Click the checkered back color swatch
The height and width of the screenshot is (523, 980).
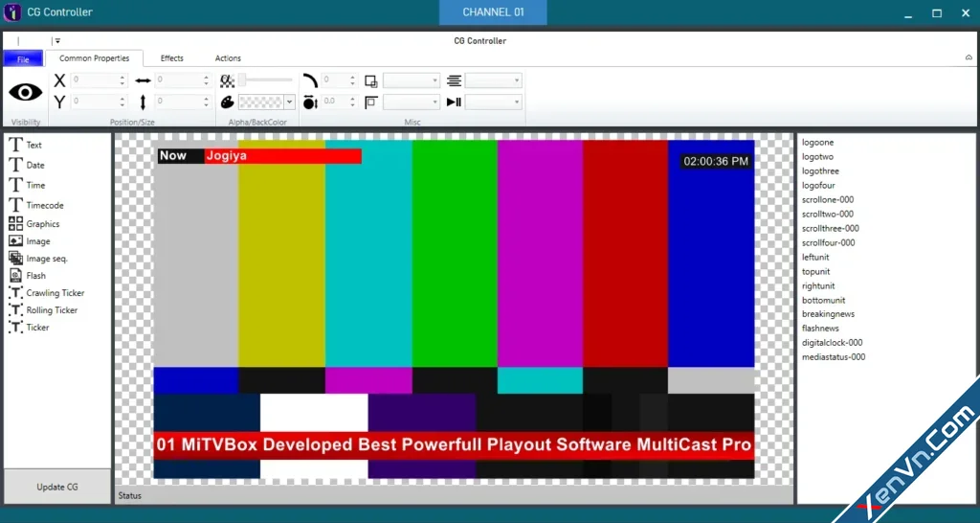tap(261, 102)
